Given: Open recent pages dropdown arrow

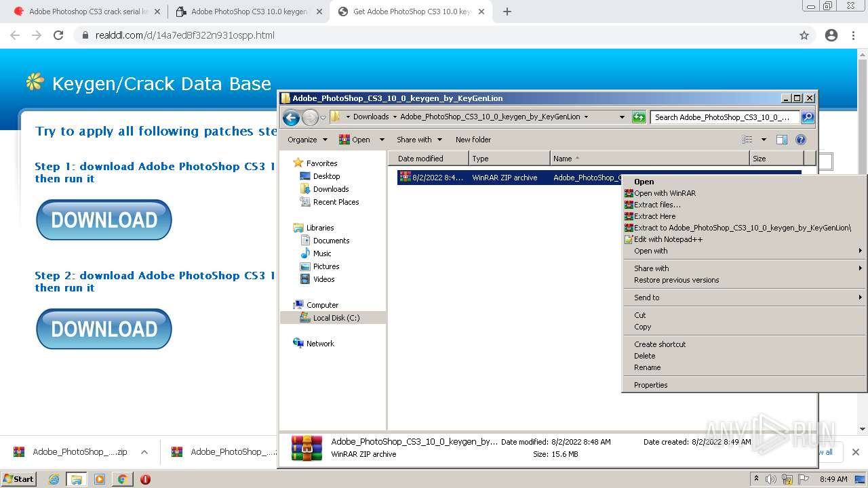Looking at the screenshot, I should point(323,117).
